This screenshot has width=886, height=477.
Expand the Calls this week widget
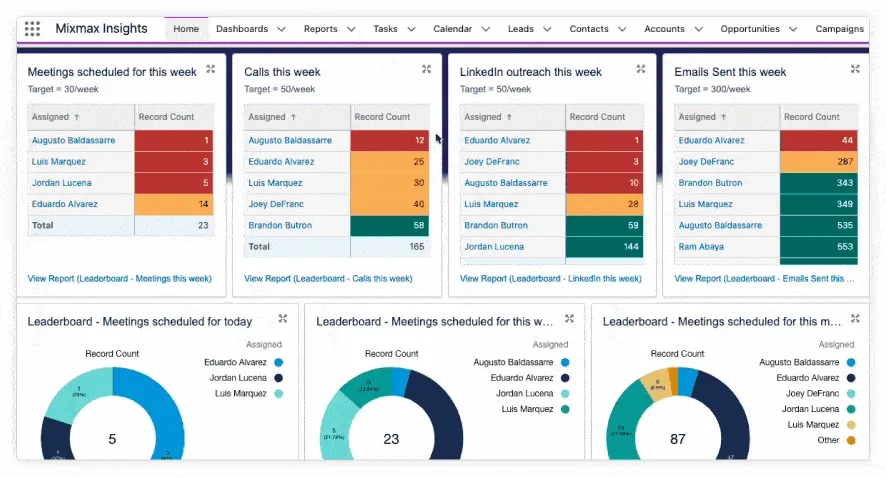(427, 69)
